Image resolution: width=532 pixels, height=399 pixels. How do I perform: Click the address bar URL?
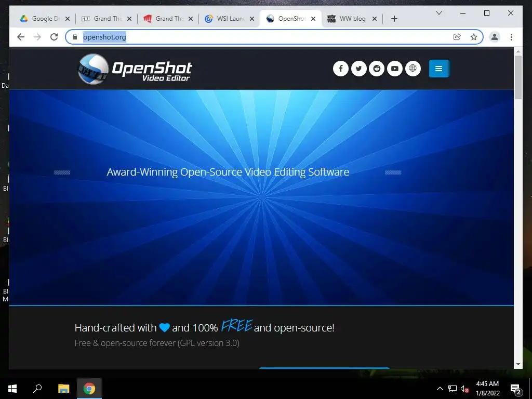click(x=104, y=37)
